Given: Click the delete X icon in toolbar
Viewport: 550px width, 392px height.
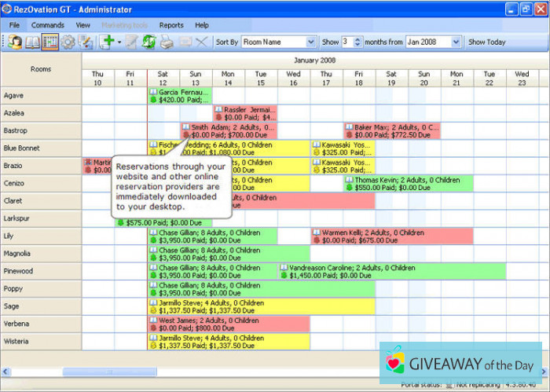Looking at the screenshot, I should tap(201, 42).
